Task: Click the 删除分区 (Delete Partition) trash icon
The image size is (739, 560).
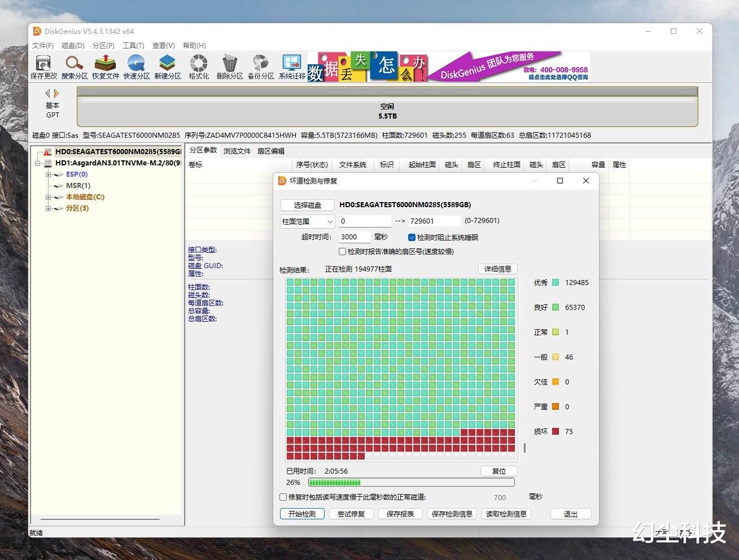Action: (x=230, y=67)
